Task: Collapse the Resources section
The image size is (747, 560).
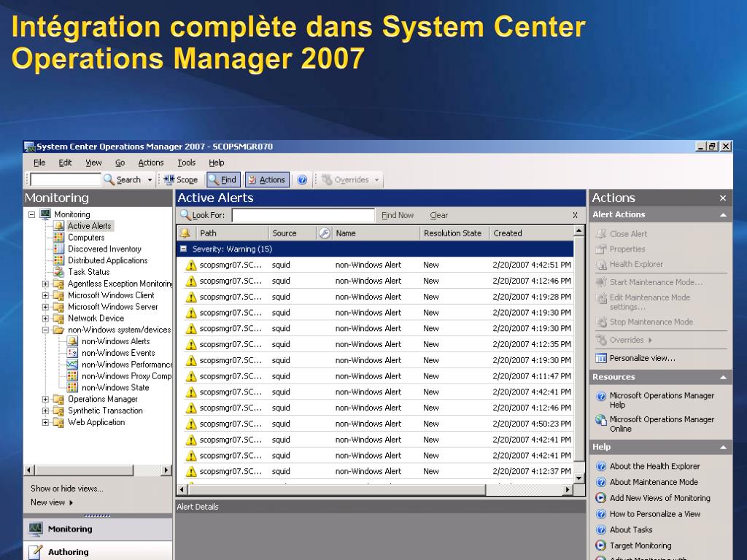Action: 723,377
